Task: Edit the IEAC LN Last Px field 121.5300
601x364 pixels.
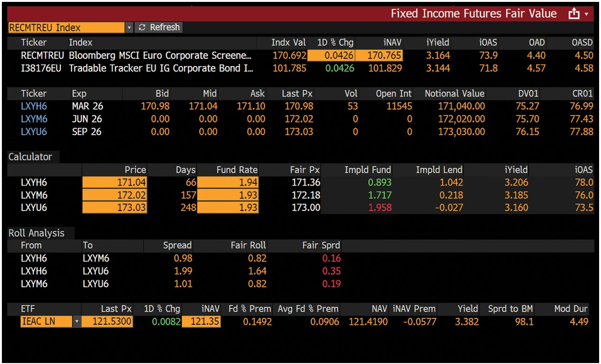Action: click(107, 321)
